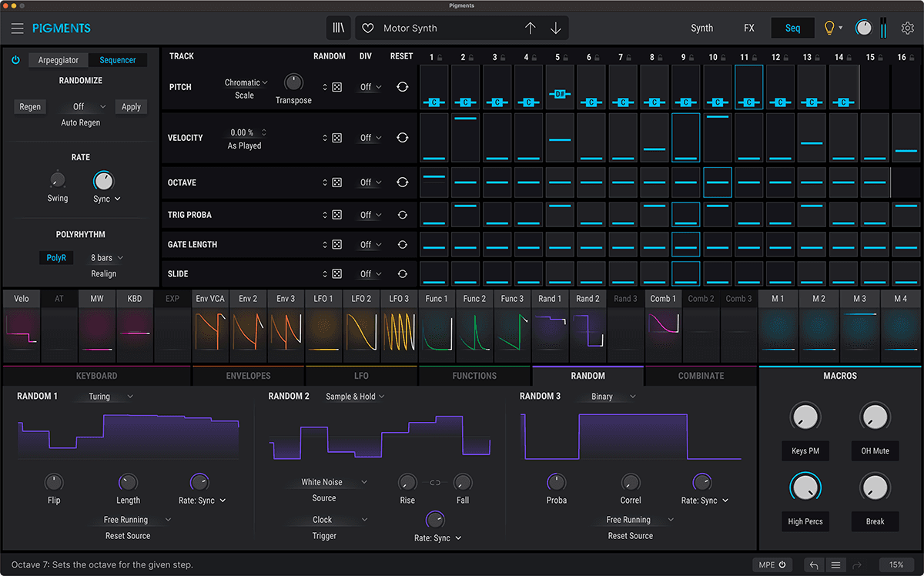
Task: Click the undo arrow in status bar
Action: (x=814, y=565)
